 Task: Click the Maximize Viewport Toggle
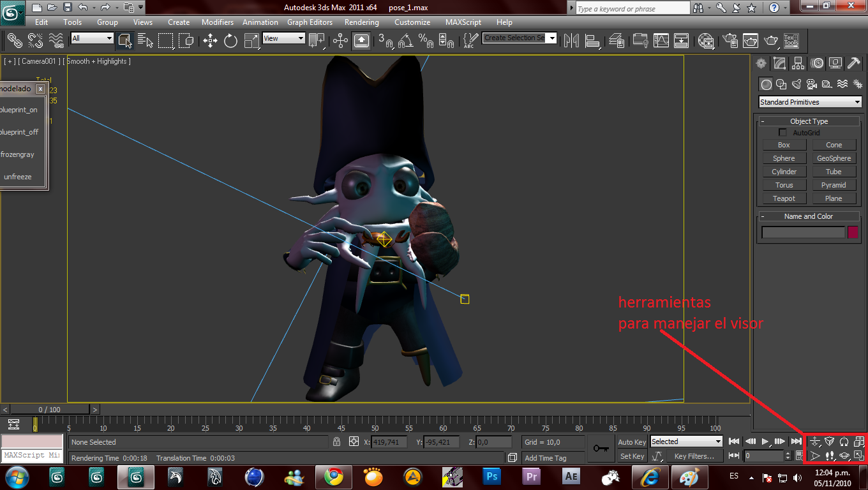pyautogui.click(x=858, y=456)
